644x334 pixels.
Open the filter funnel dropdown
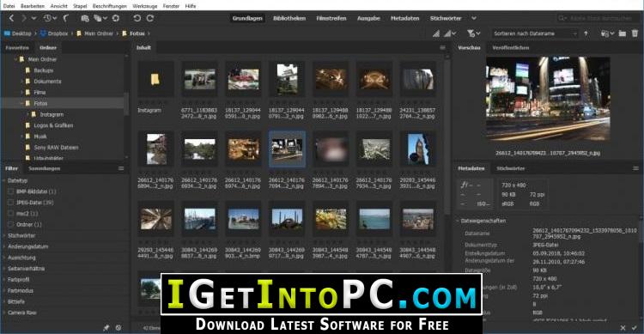coord(473,33)
